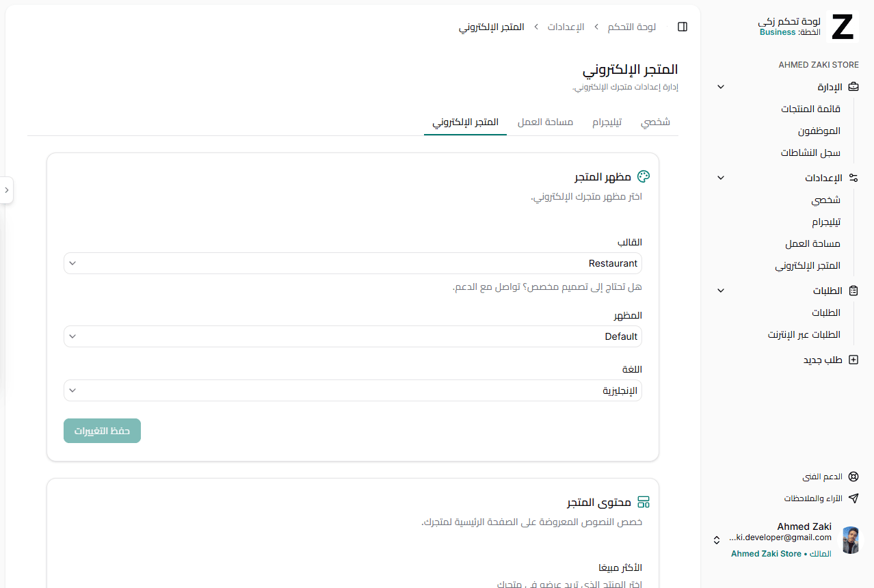This screenshot has height=588, width=874.
Task: Collapse the الإعدادات sidebar section chevron
Action: [x=721, y=178]
